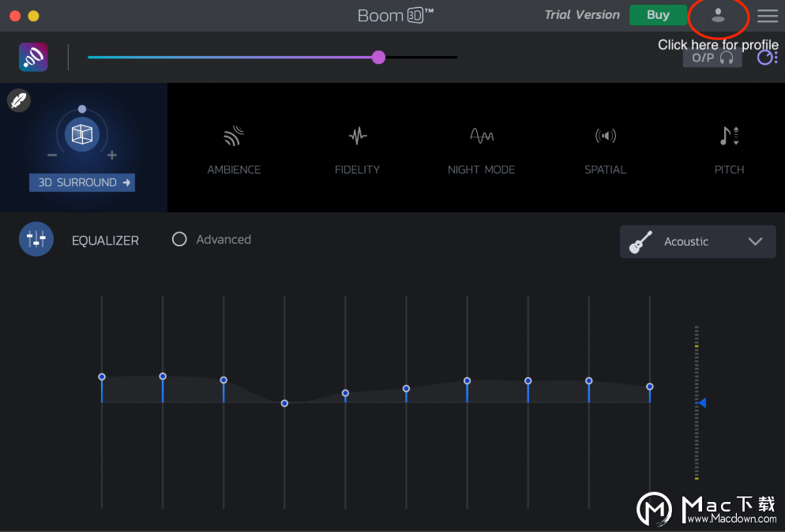Click the Trial Version label

582,15
